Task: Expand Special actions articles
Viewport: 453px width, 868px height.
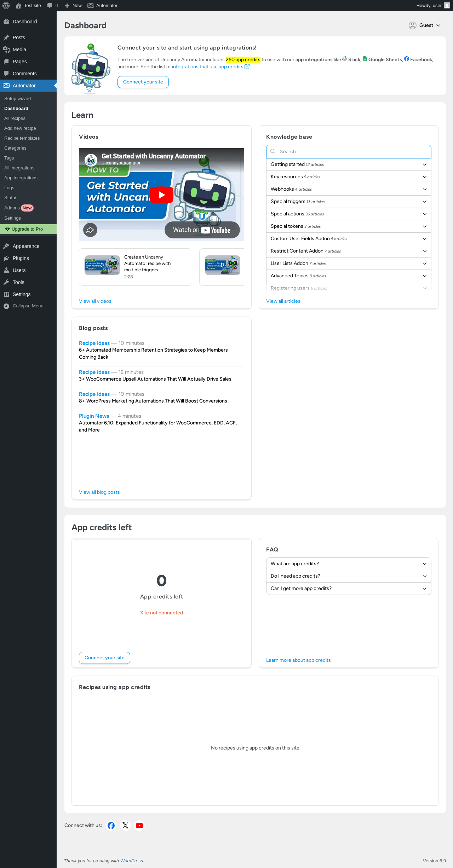Action: coord(349,214)
